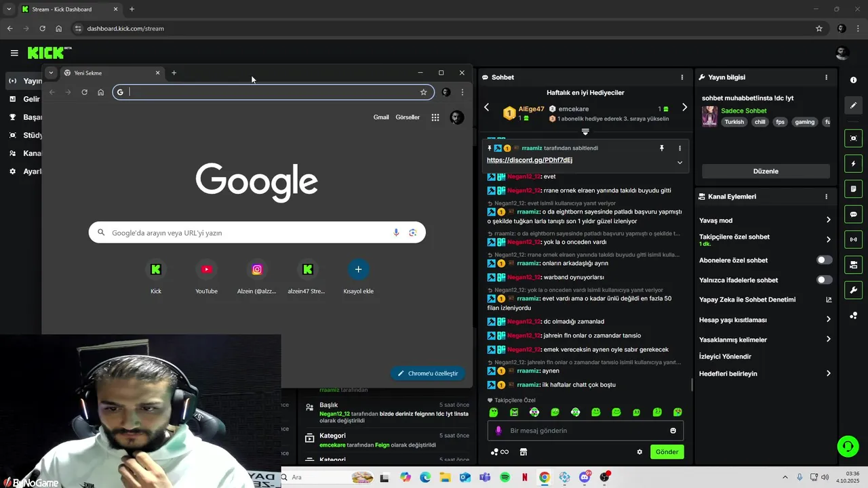Click Chrome'u özelleştir button
Image resolution: width=868 pixels, height=488 pixels.
(x=428, y=373)
